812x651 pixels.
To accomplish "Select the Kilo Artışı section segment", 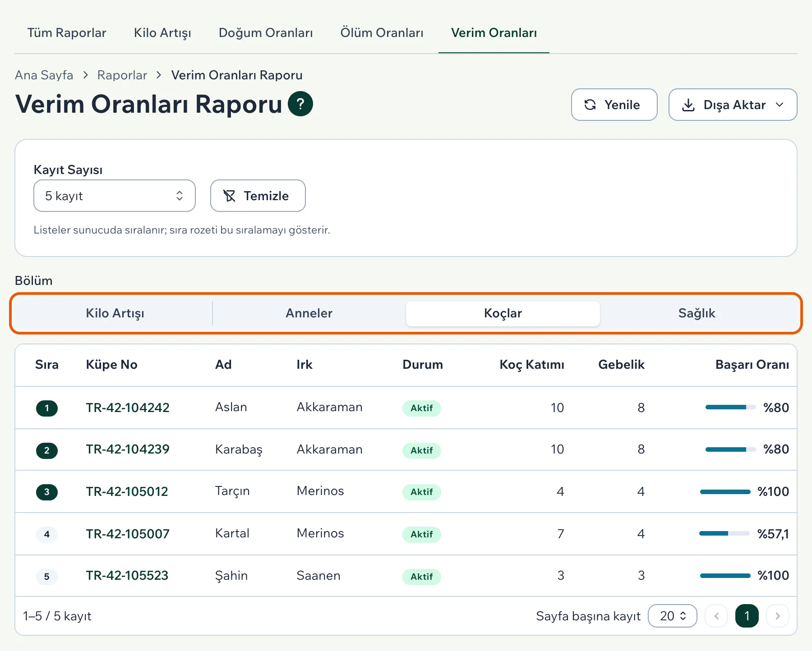I will [115, 313].
